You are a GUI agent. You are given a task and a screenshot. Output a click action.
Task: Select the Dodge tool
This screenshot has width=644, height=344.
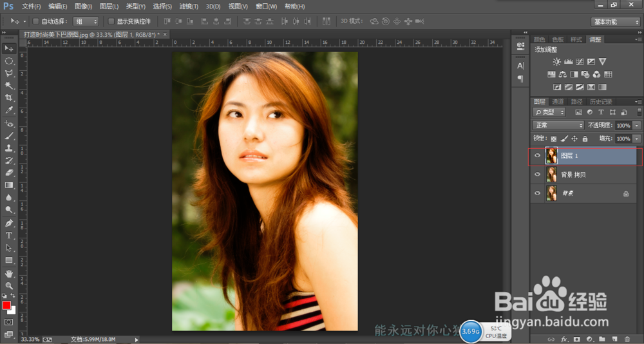tap(8, 209)
